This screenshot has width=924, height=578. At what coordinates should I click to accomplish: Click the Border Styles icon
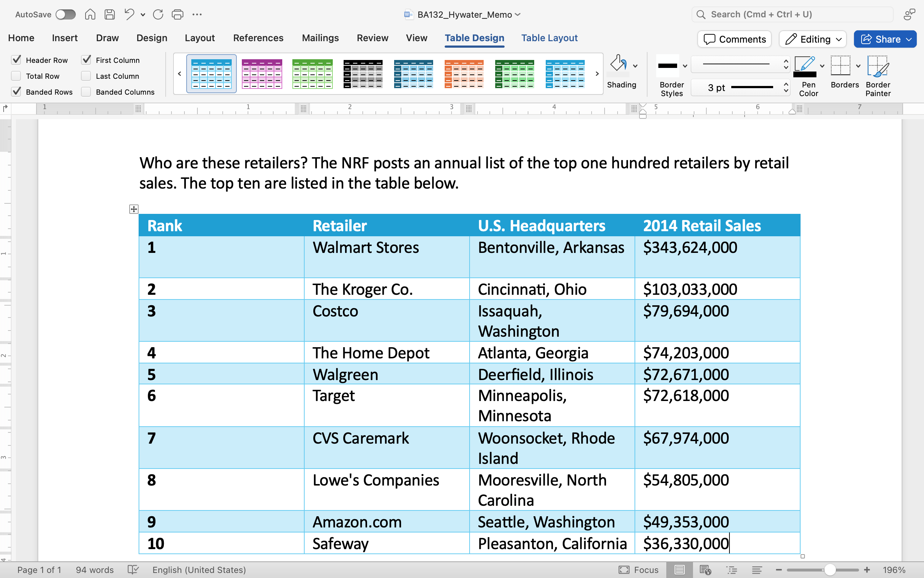(668, 66)
